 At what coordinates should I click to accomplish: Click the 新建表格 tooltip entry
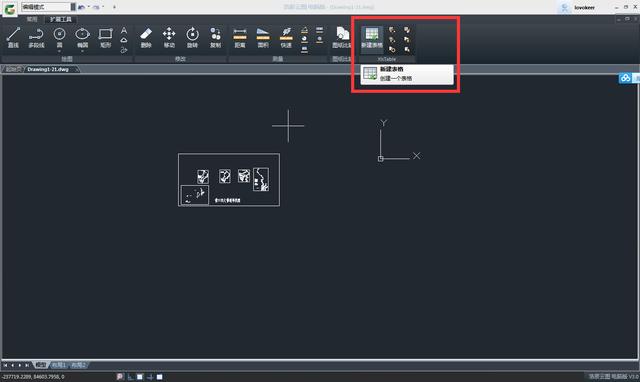click(407, 74)
